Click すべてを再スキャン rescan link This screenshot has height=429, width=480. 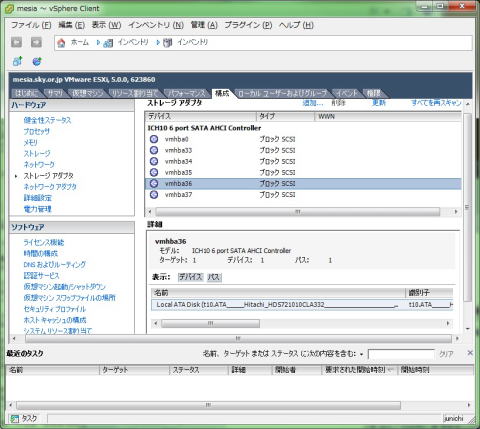pos(436,103)
